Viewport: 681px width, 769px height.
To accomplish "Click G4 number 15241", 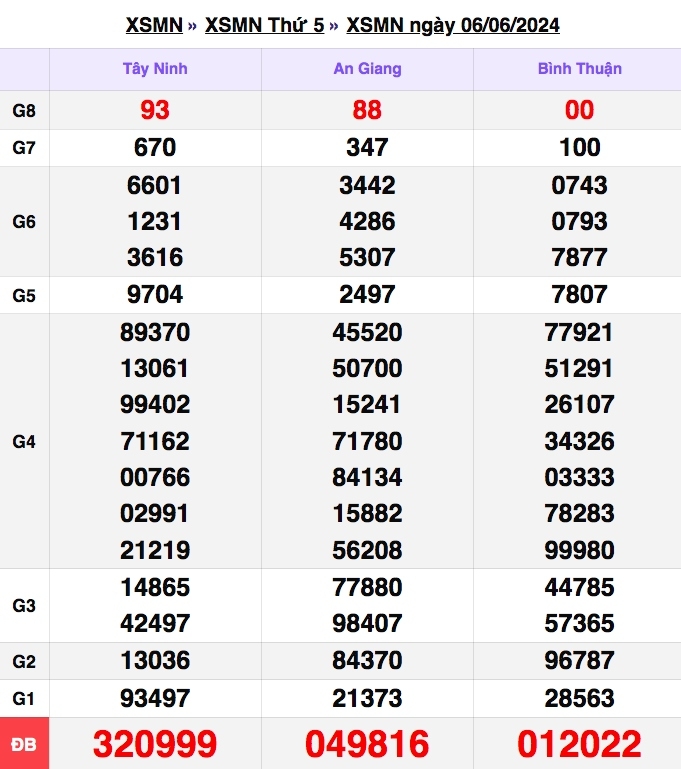I will point(366,404).
